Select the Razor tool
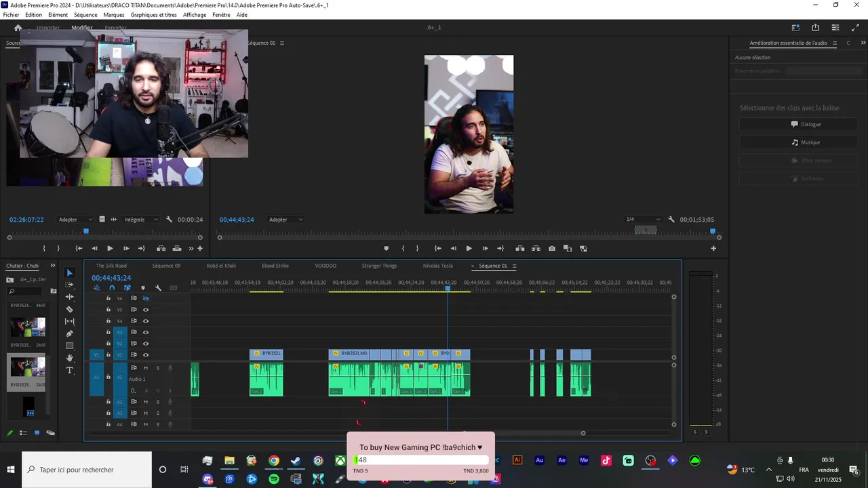This screenshot has height=488, width=868. [69, 309]
